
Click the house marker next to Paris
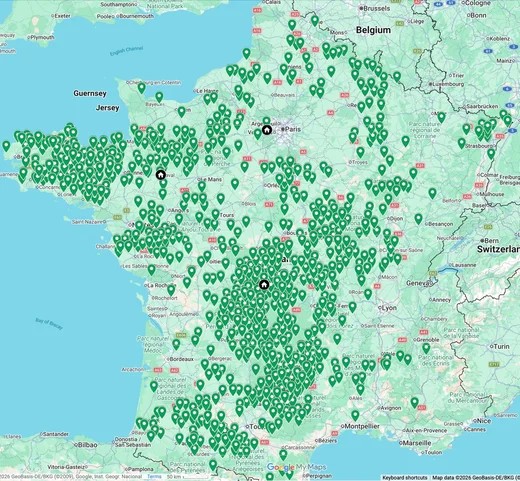(x=266, y=130)
